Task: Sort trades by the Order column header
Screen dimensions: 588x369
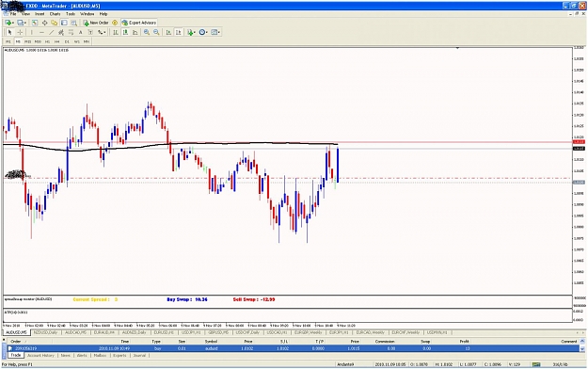Action: [16, 342]
